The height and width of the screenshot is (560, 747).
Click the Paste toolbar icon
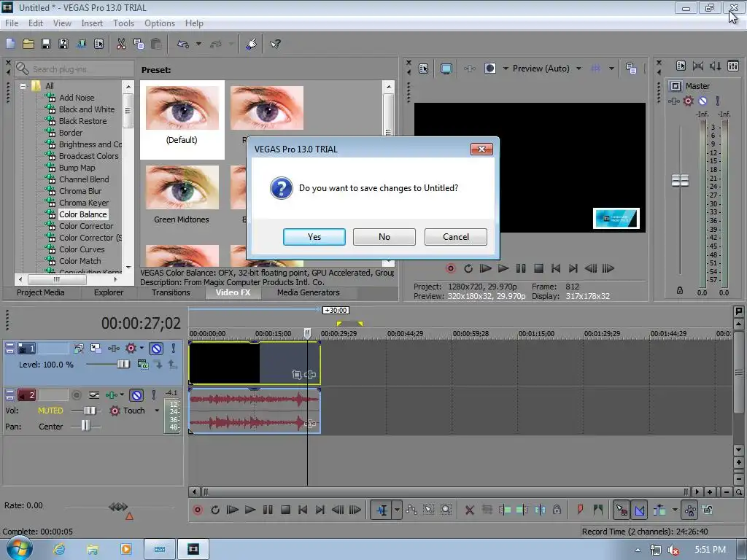point(156,44)
